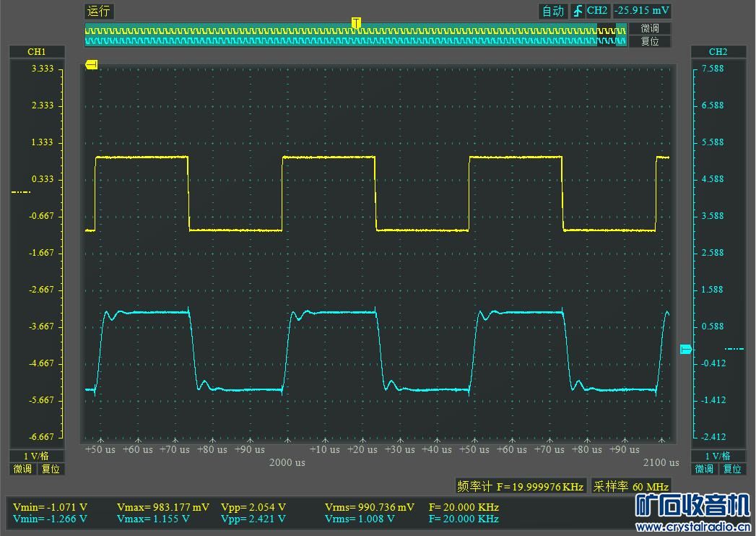Open the CH1 1 V/格 vertical scale selector
756x536 pixels.
[37, 456]
